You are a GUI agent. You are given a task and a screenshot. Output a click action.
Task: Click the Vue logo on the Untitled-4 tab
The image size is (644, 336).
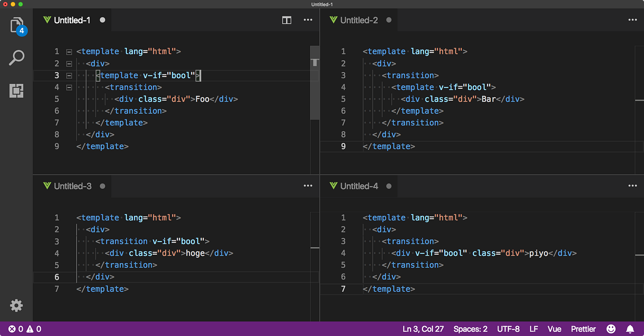tap(334, 186)
